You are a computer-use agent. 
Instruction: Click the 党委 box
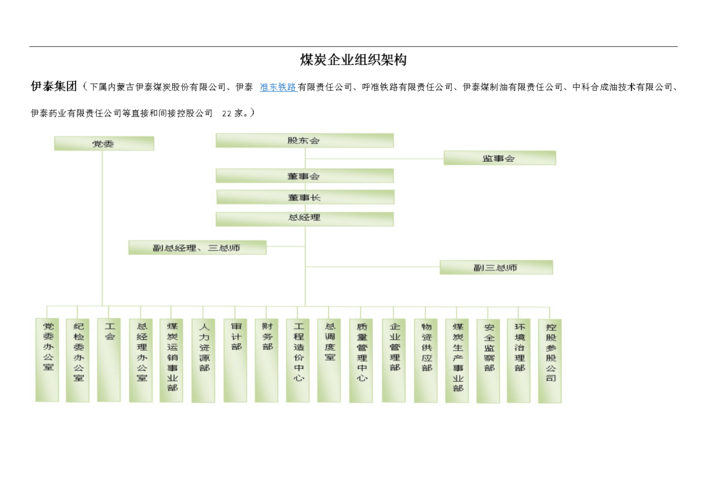[x=104, y=144]
